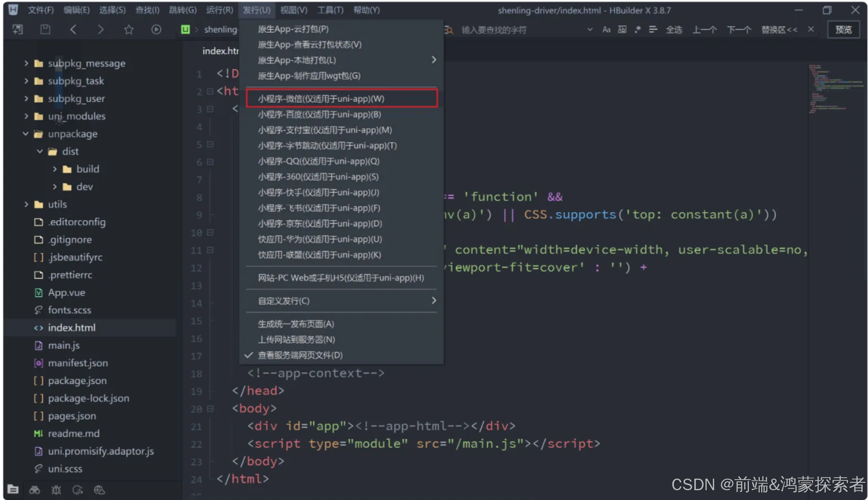This screenshot has width=868, height=500.
Task: Expand 原生App-本地打包(L) submenu arrow
Action: pos(434,59)
